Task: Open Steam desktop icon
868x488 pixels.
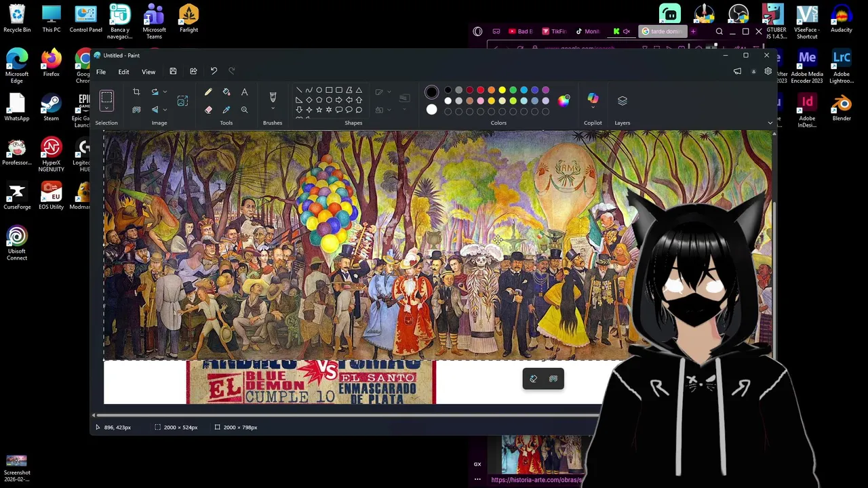Action: click(51, 107)
